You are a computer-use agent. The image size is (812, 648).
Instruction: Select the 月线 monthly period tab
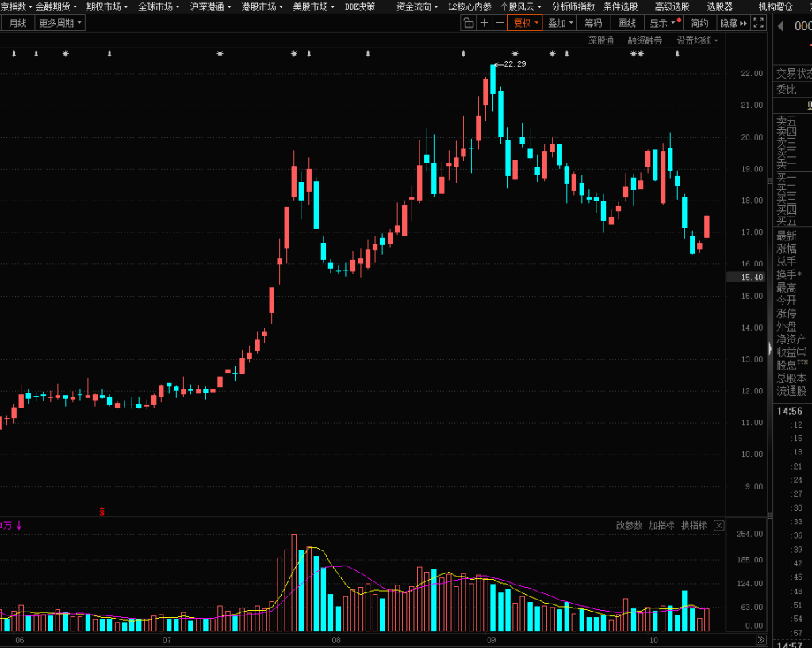(x=17, y=23)
